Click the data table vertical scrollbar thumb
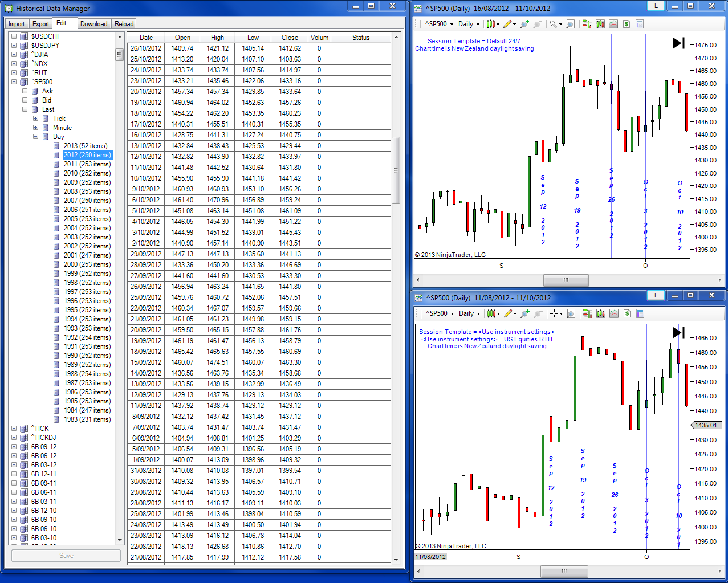 click(396, 170)
